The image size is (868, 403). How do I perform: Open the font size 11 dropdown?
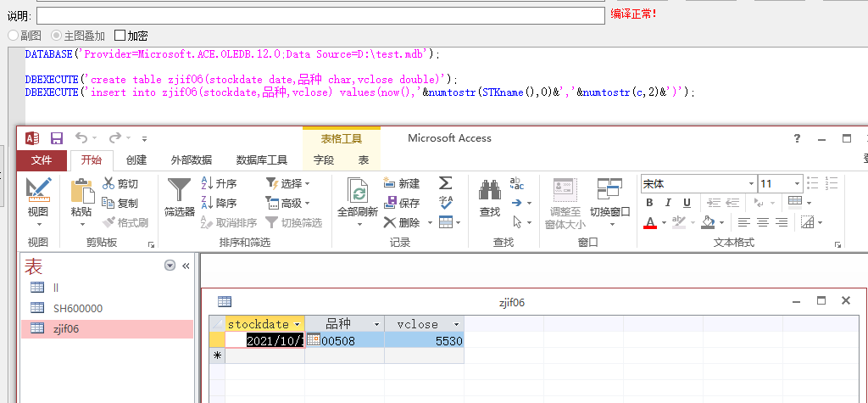pyautogui.click(x=797, y=183)
